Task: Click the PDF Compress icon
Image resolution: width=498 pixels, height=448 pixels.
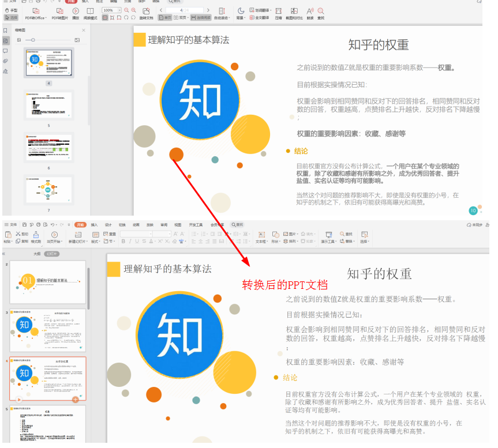Action: (279, 14)
